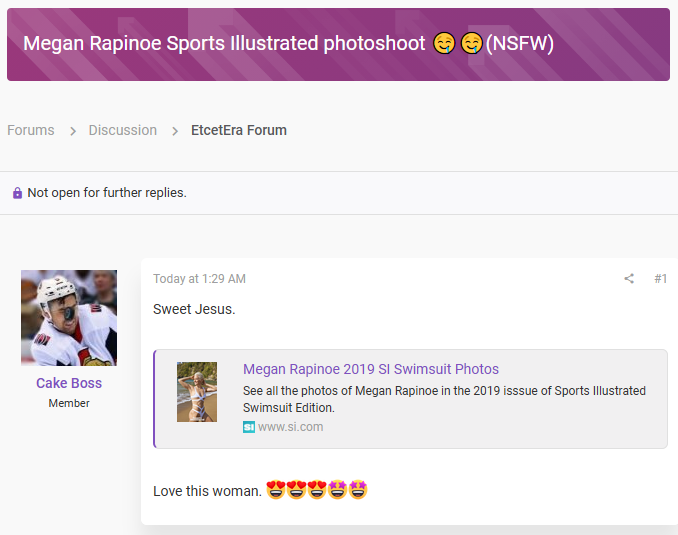Click the 'Love this woman.' text
678x535 pixels.
208,491
